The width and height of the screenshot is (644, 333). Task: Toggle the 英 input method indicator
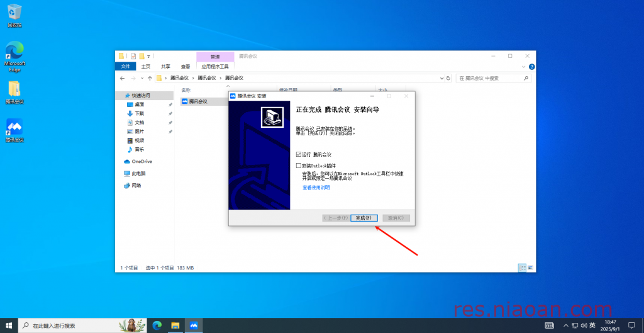point(592,325)
